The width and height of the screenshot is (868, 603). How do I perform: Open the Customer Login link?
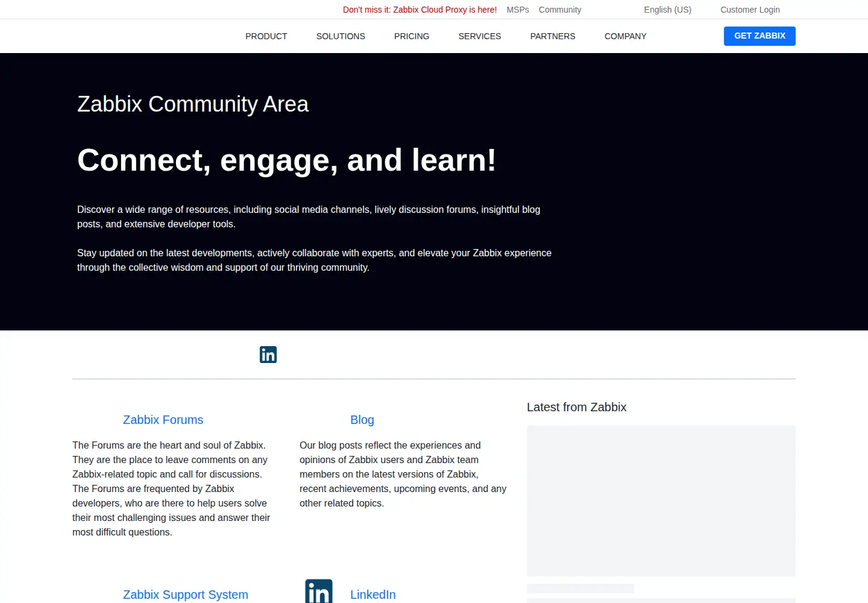coord(750,10)
